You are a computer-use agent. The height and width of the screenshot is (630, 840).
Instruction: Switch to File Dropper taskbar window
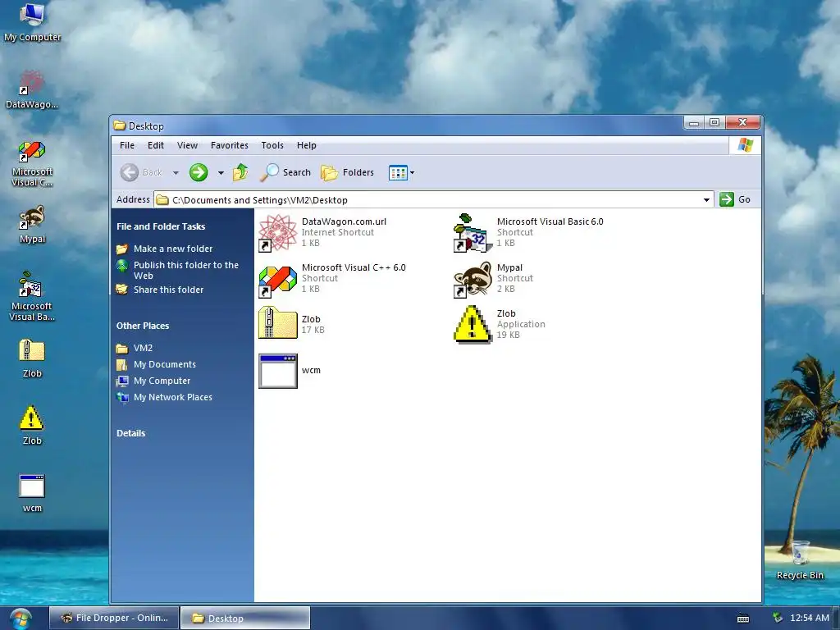click(x=113, y=618)
